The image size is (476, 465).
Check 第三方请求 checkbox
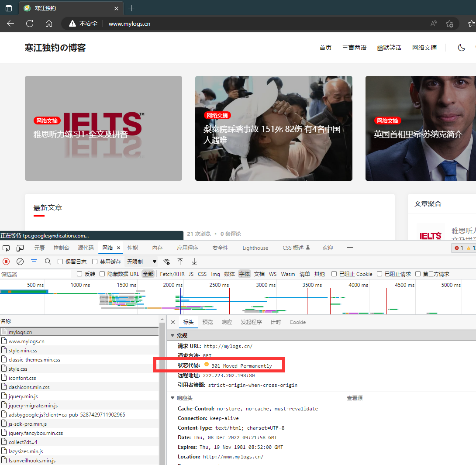click(418, 274)
